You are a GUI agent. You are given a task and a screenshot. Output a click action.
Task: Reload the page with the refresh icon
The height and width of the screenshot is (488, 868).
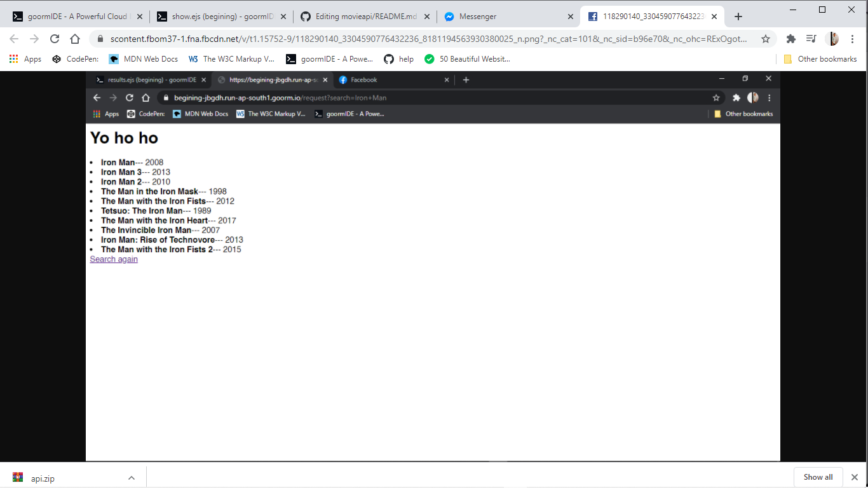pyautogui.click(x=55, y=39)
